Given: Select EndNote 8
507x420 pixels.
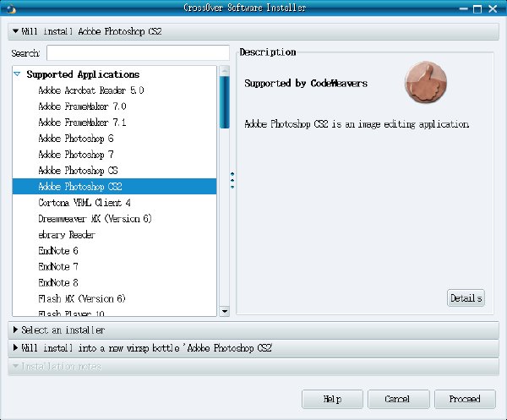Looking at the screenshot, I should pos(114,282).
